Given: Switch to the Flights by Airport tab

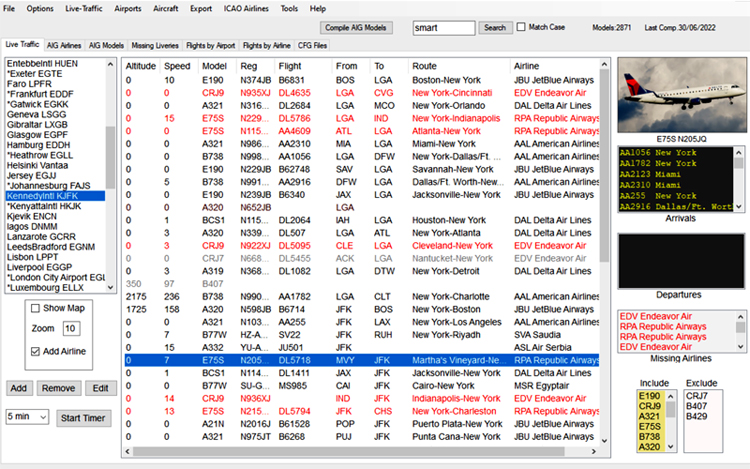Looking at the screenshot, I should point(210,45).
